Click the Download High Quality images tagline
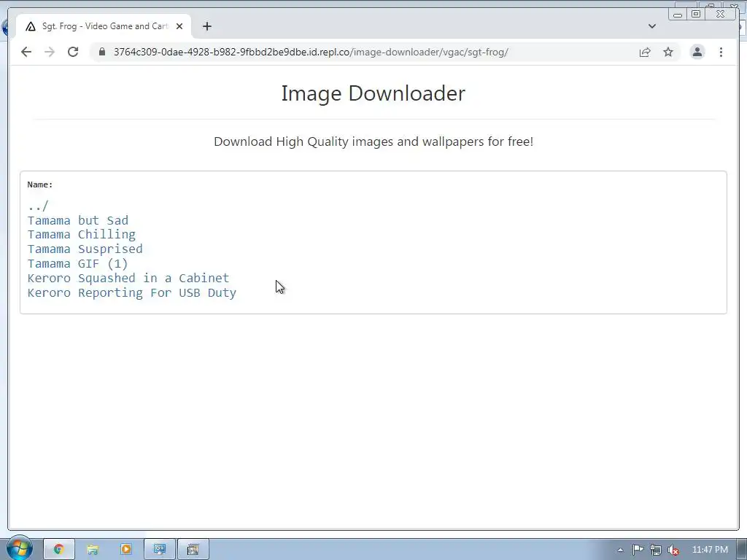 [373, 141]
